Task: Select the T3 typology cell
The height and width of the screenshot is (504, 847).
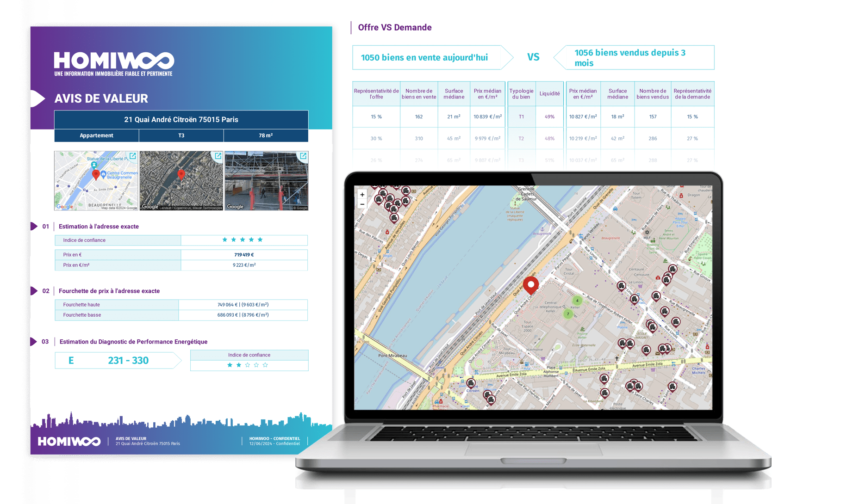Action: click(181, 135)
